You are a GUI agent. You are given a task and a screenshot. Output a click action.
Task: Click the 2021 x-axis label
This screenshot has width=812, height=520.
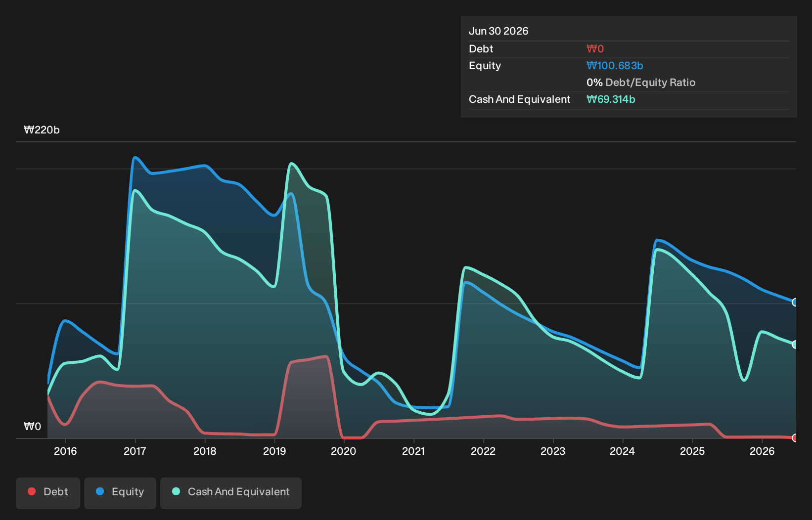[413, 451]
